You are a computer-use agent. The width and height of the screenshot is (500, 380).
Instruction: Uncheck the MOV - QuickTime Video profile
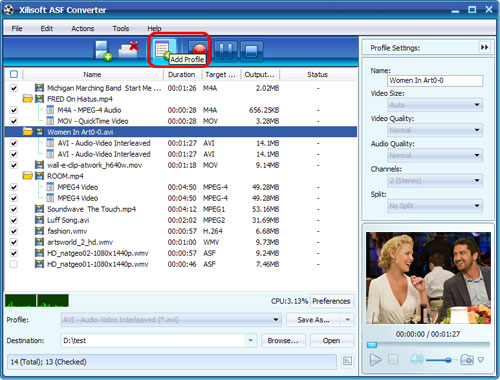coord(14,121)
